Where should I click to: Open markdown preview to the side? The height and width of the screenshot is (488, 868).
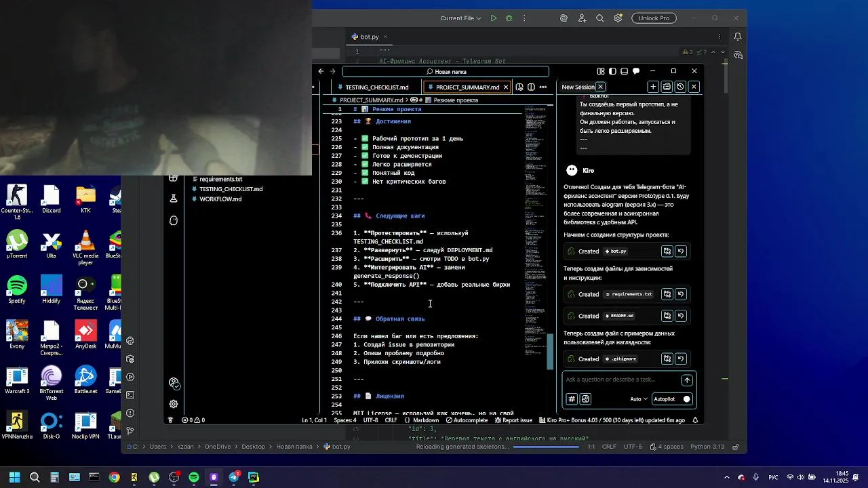(519, 87)
